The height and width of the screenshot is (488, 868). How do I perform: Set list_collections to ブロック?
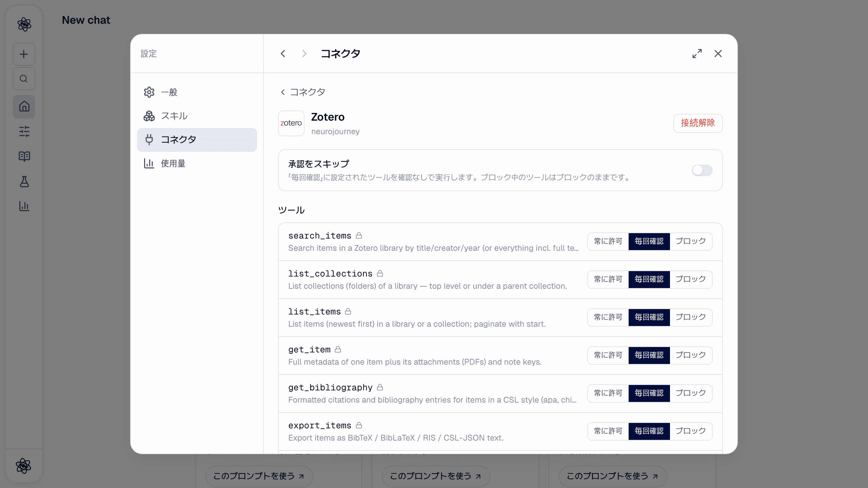click(691, 279)
